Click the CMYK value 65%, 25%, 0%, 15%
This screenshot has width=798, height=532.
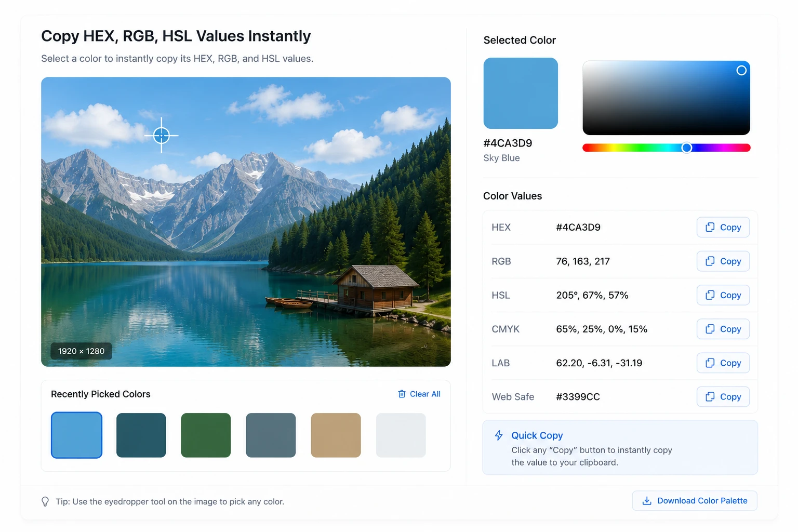click(x=602, y=329)
